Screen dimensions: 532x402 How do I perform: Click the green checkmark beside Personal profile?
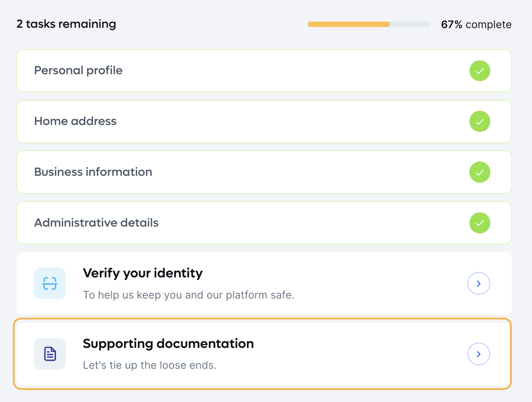pos(480,71)
